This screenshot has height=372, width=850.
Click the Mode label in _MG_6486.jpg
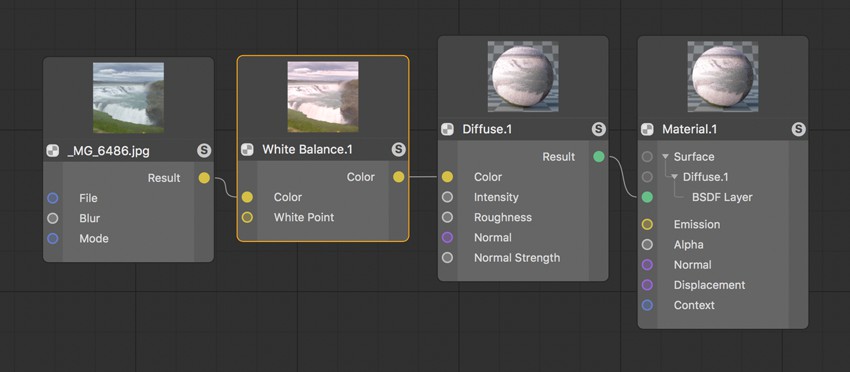click(x=94, y=239)
